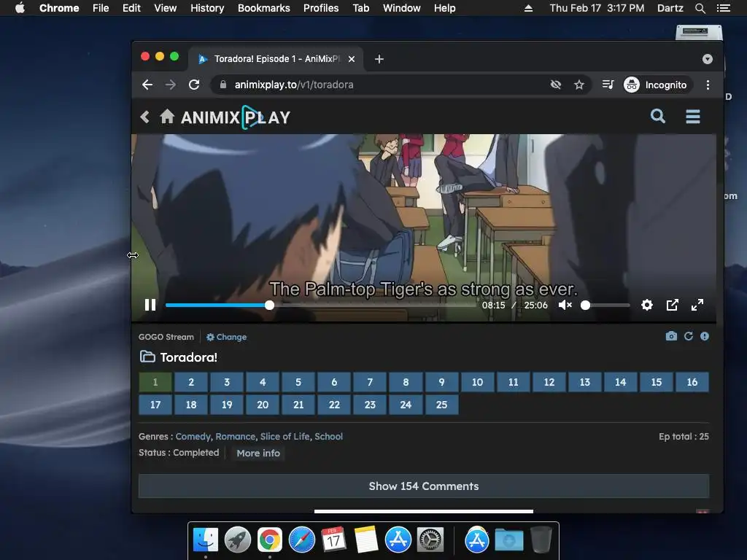Open the Profiles menu
Screen dimensions: 747x560
point(321,8)
